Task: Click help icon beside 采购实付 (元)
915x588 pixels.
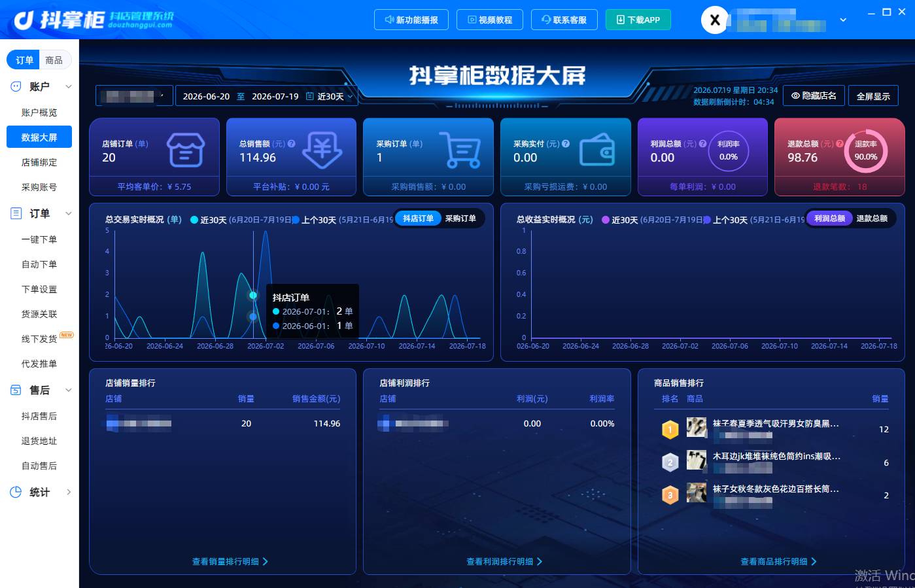Action: pos(566,144)
